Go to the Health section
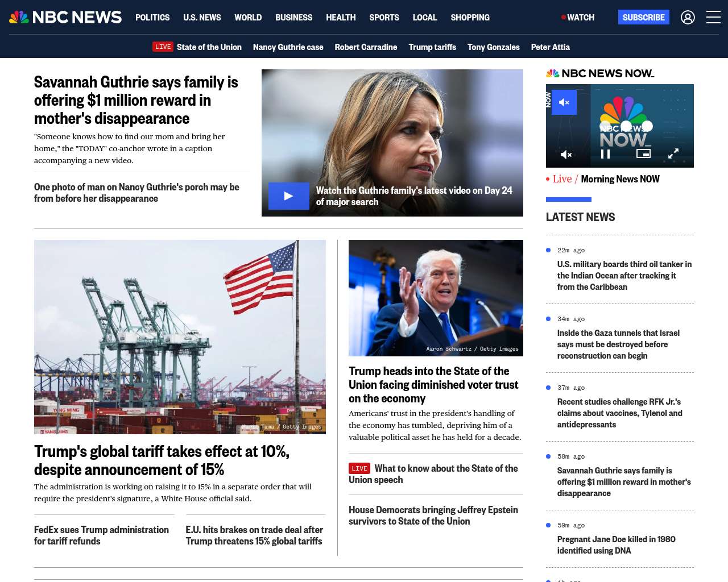Screen dimensions: 728x582 click(341, 18)
